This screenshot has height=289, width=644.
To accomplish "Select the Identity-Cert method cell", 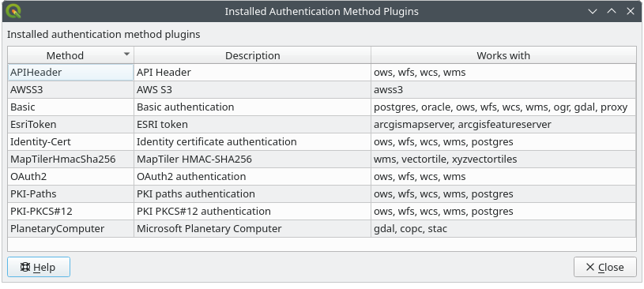I will pos(70,141).
